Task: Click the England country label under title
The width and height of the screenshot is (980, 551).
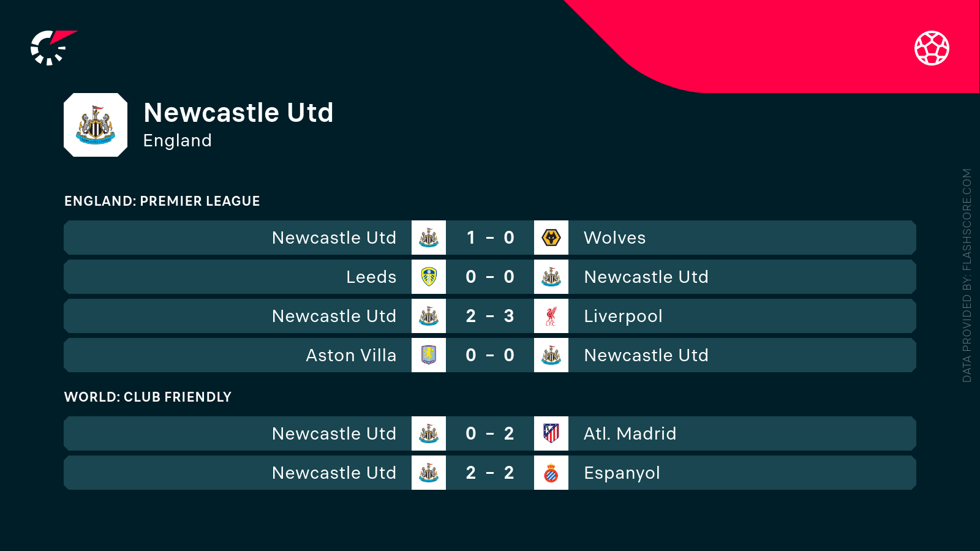Action: pos(178,141)
